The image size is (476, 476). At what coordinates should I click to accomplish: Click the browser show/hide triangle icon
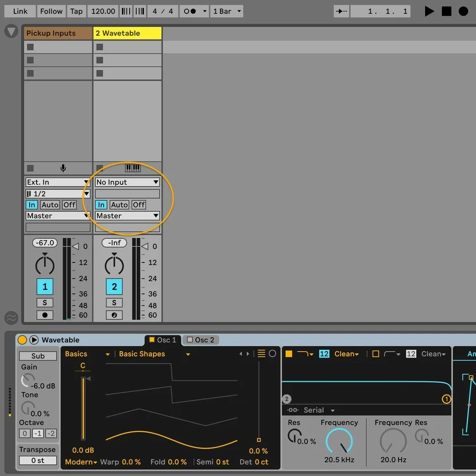11,31
